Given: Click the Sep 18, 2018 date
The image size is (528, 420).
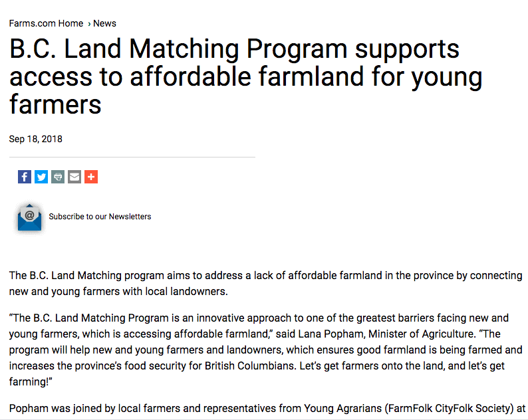Looking at the screenshot, I should [36, 139].
